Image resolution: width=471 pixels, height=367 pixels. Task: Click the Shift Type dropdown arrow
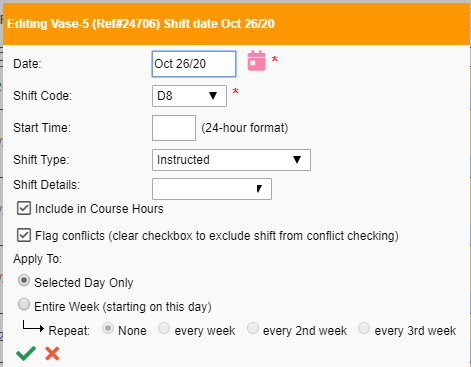297,160
